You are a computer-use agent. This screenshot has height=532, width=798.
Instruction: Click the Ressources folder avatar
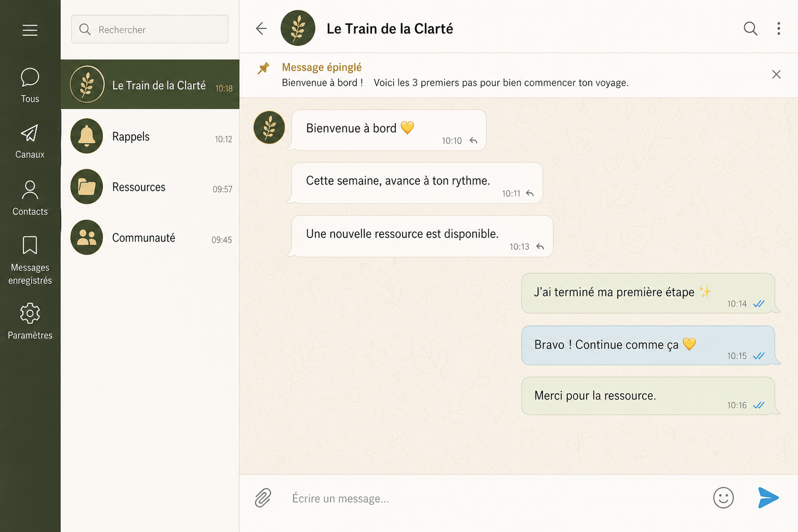coord(87,187)
